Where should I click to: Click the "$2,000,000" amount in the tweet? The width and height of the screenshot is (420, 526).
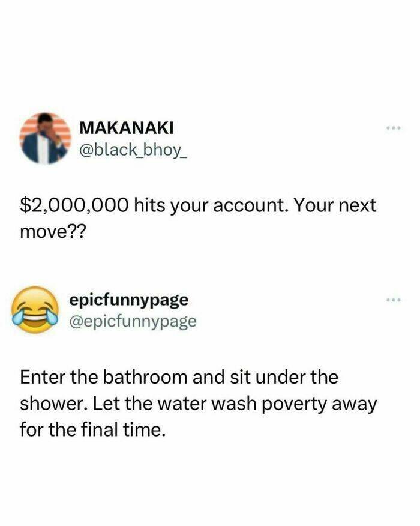(x=74, y=205)
